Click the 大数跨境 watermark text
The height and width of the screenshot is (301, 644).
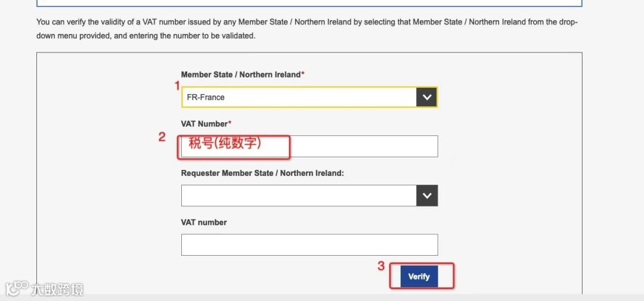click(x=57, y=289)
